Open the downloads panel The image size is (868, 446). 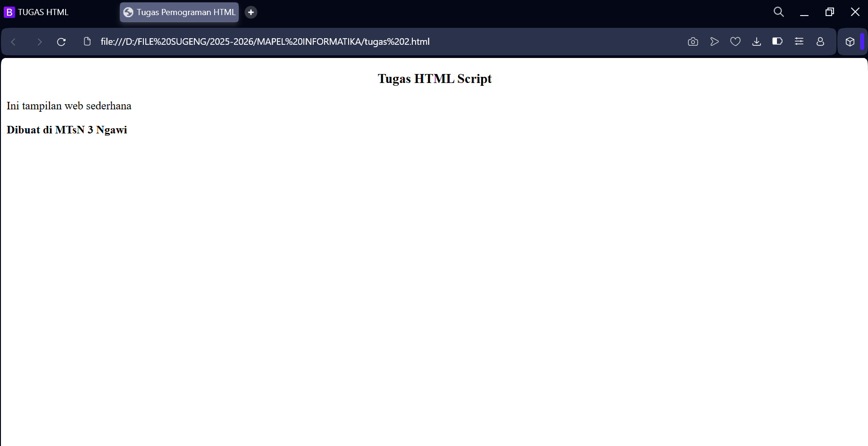click(756, 41)
